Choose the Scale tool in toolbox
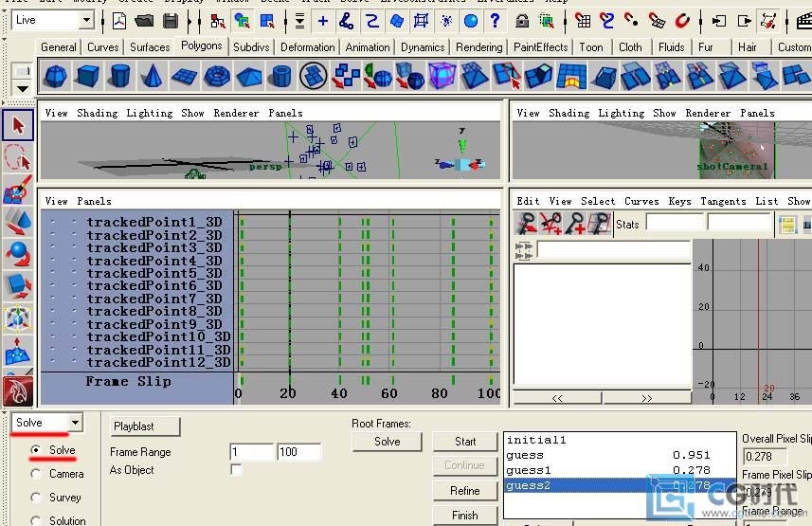The width and height of the screenshot is (812, 526). tap(18, 286)
